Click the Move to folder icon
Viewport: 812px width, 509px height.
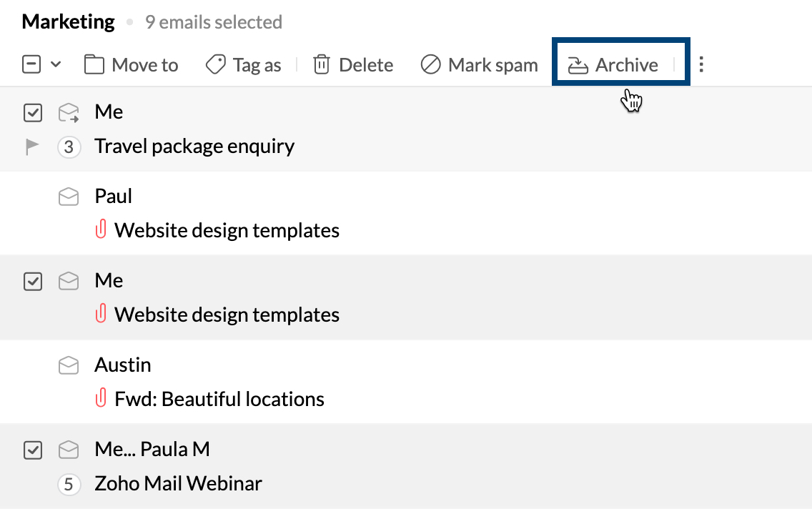point(94,65)
